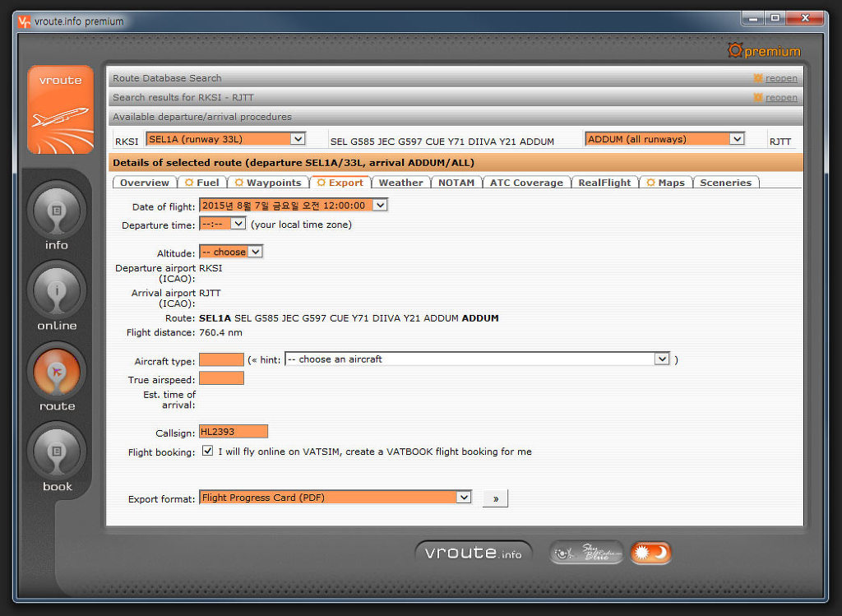This screenshot has height=616, width=842.
Task: Minimize the vroute.info premium window
Action: point(753,18)
